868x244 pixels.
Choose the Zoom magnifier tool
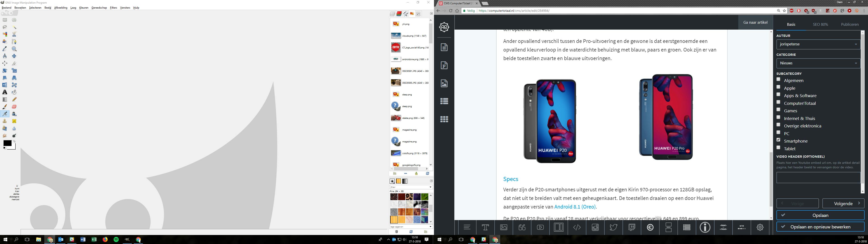[x=14, y=49]
